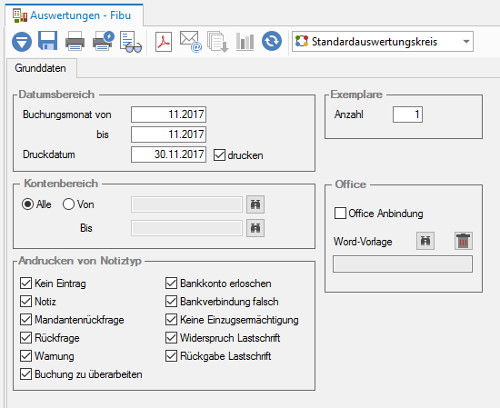
Task: Search account with Von binoculars button
Action: 255,204
